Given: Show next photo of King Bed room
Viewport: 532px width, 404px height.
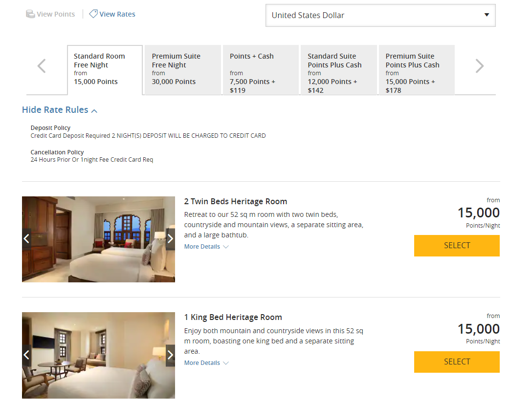Looking at the screenshot, I should tap(170, 355).
